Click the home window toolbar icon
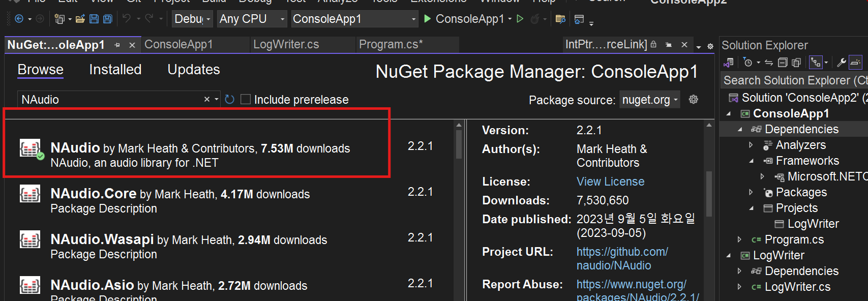Screen dimensions: 868x301 [579, 19]
